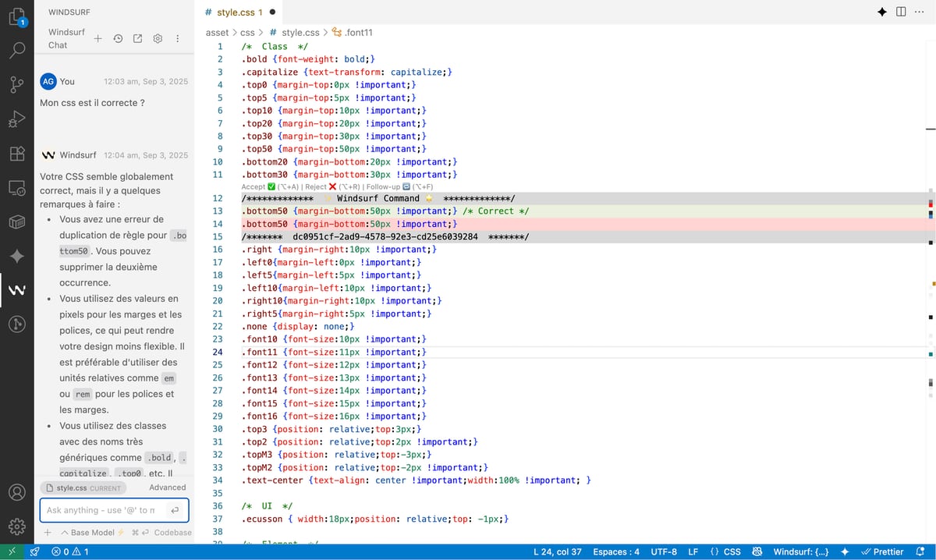Open Advanced options in chat panel
This screenshot has width=936, height=560.
click(168, 487)
